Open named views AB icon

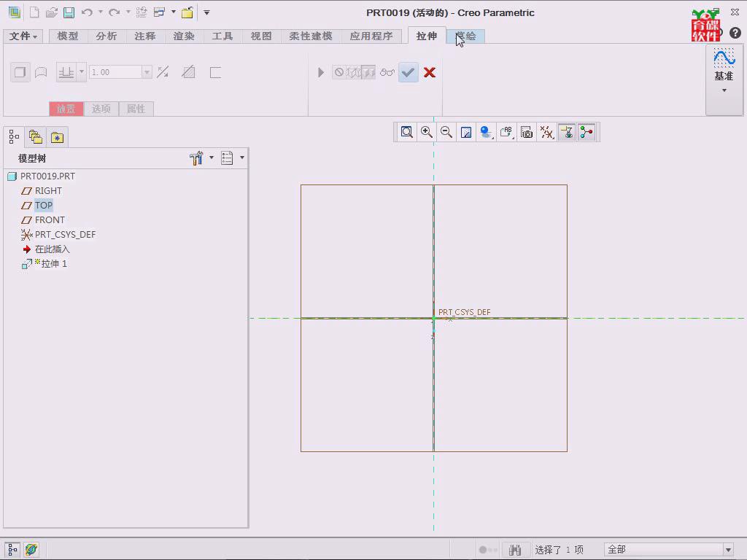pos(506,132)
